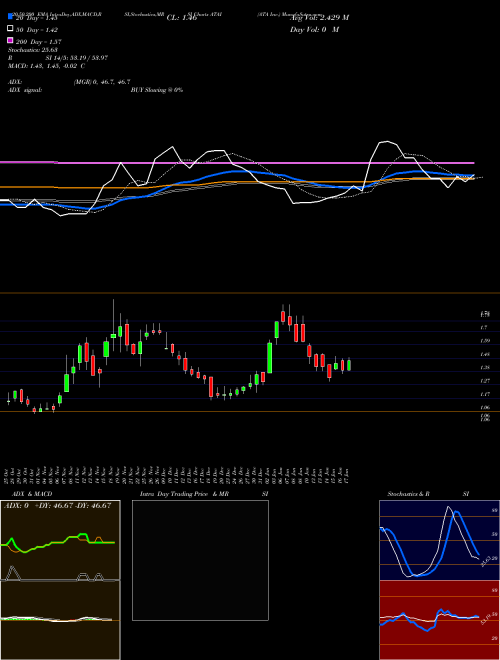Click the last green candlestick on the chart
This screenshot has height=660, width=500.
click(x=349, y=364)
